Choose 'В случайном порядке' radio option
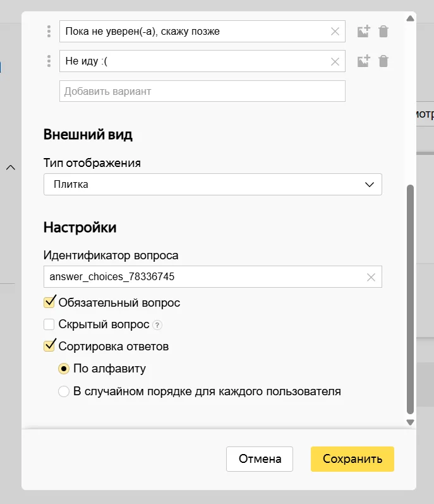 [x=64, y=391]
